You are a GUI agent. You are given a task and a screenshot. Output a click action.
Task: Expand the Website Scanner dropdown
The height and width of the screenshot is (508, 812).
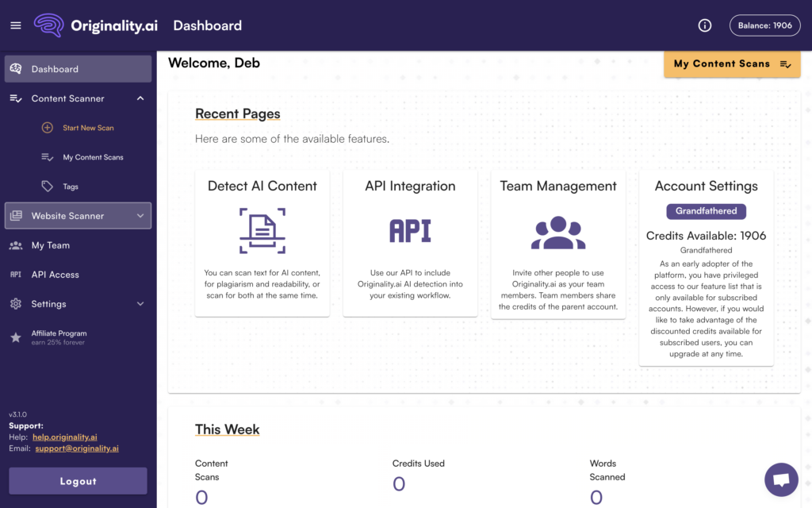[140, 216]
